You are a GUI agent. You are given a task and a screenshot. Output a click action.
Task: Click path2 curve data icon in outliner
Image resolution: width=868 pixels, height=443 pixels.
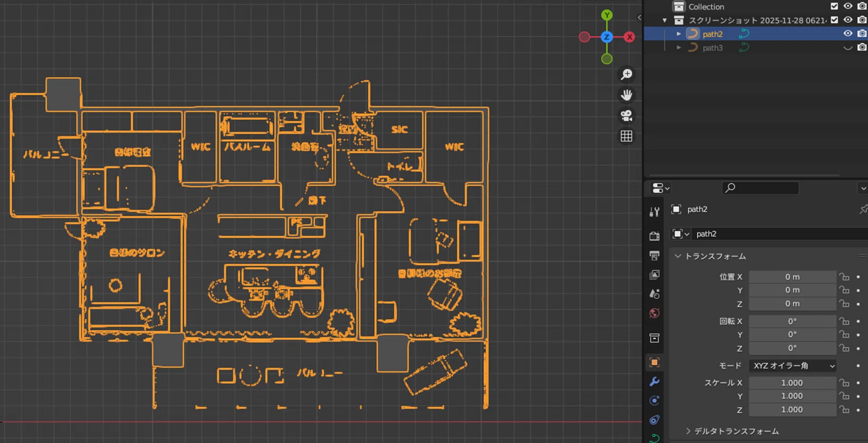[744, 34]
